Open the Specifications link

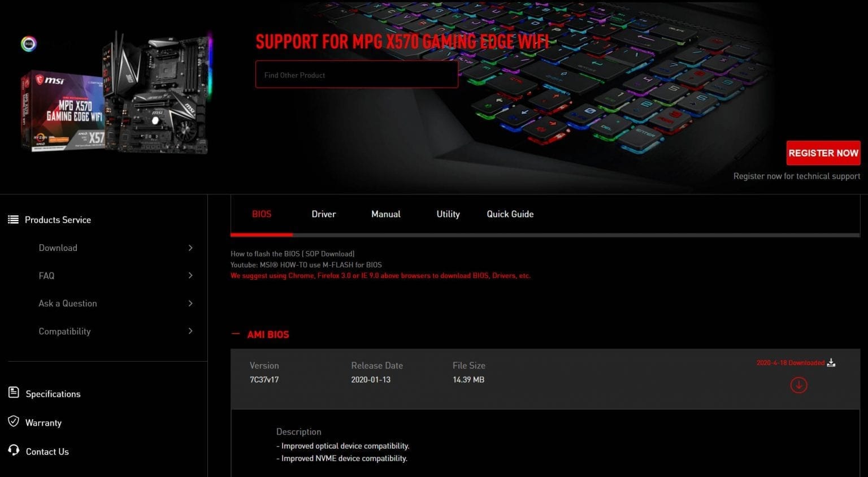coord(53,394)
